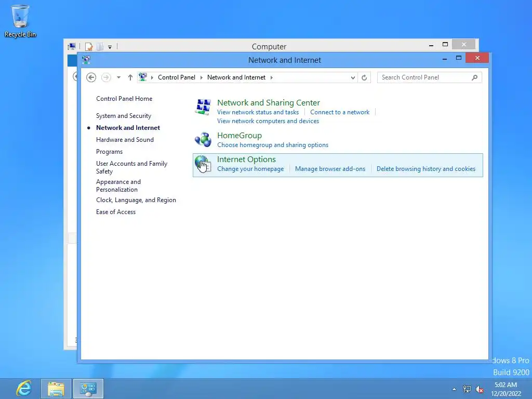Viewport: 532px width, 399px height.
Task: Expand chevron after Control Panel breadcrumb
Action: (x=201, y=78)
